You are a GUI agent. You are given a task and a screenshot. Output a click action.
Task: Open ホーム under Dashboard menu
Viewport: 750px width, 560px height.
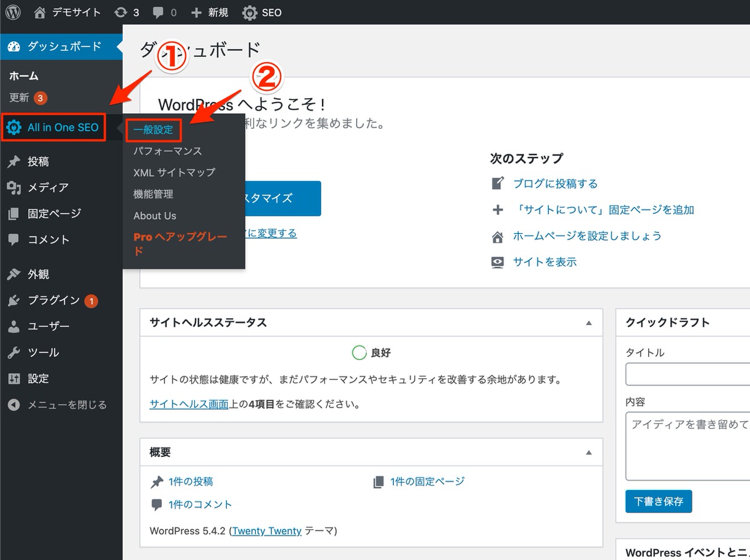[x=24, y=76]
